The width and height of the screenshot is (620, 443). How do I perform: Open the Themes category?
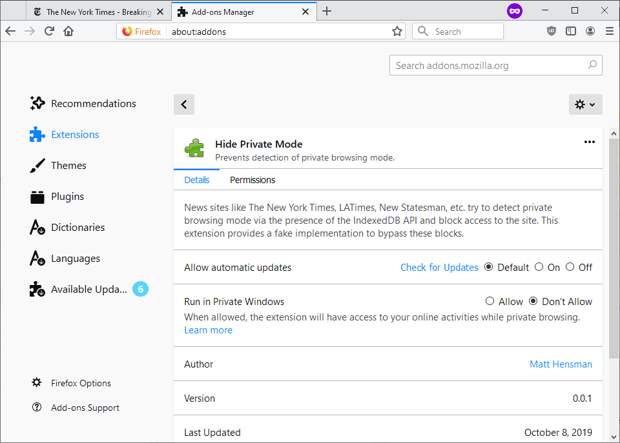click(x=58, y=165)
